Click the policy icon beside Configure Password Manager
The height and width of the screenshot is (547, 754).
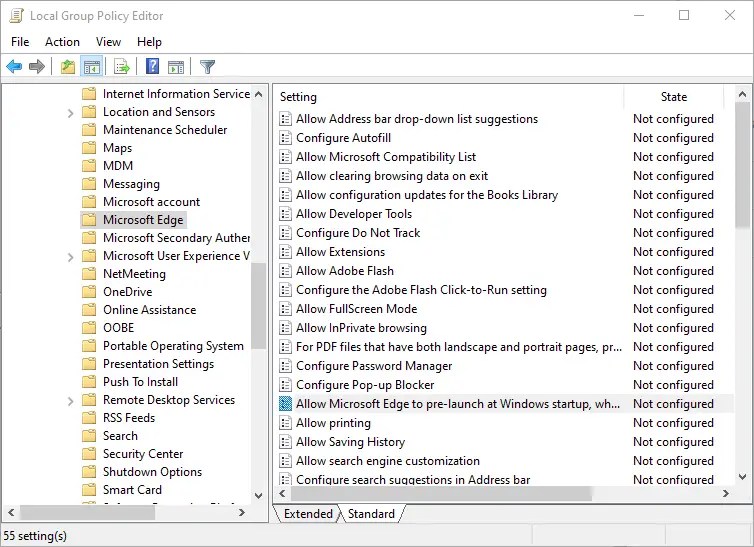point(285,366)
